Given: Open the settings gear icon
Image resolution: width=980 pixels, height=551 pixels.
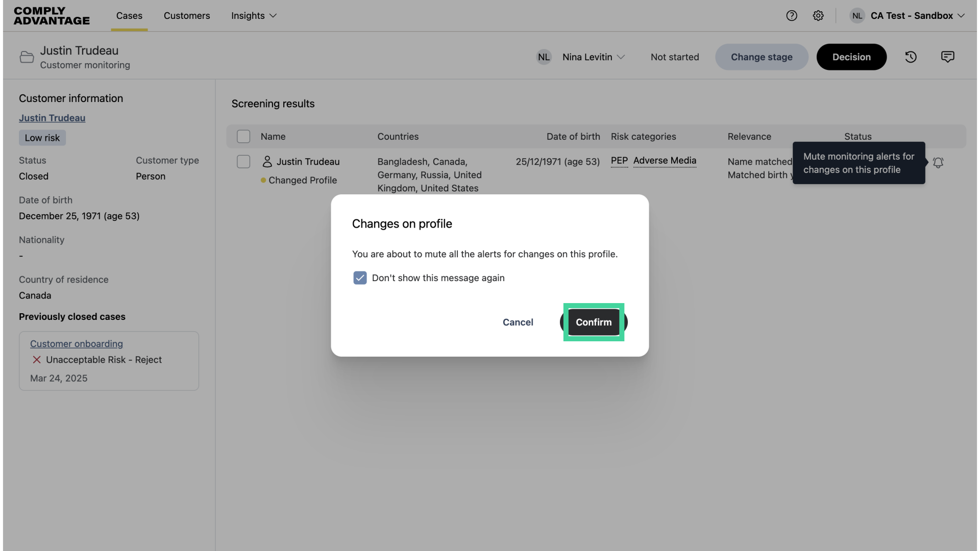Looking at the screenshot, I should (818, 15).
